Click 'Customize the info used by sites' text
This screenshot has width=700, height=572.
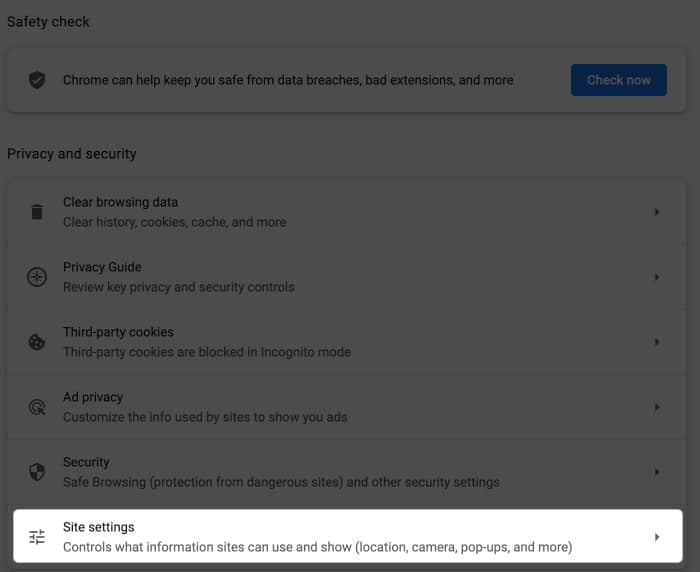205,417
